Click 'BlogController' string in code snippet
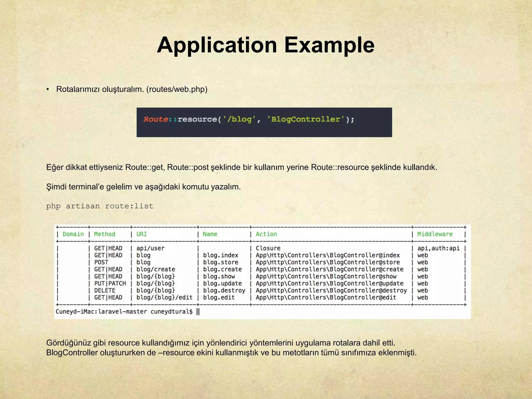The height and width of the screenshot is (399, 532). pos(305,119)
